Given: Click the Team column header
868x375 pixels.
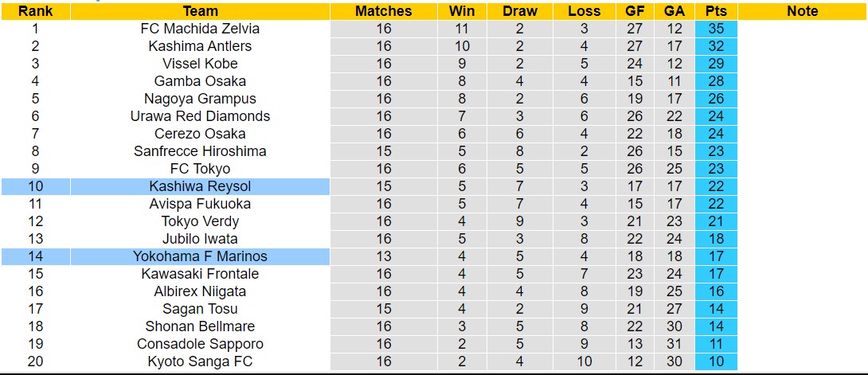Looking at the screenshot, I should pyautogui.click(x=200, y=11).
